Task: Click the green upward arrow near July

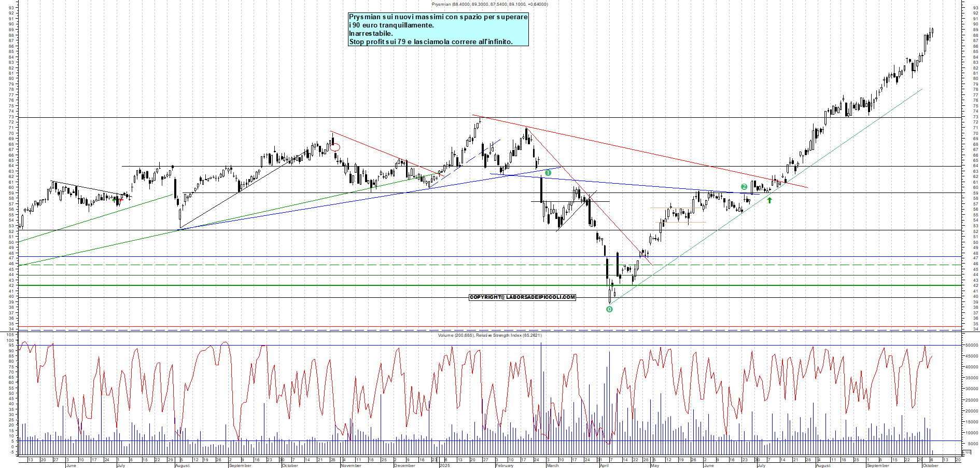Action: [769, 200]
